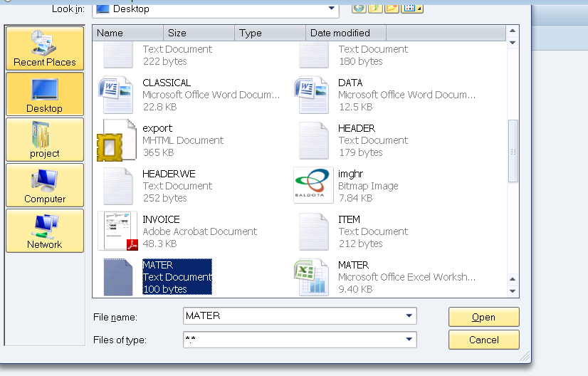Go up one folder level
This screenshot has width=588, height=376.
tap(375, 9)
